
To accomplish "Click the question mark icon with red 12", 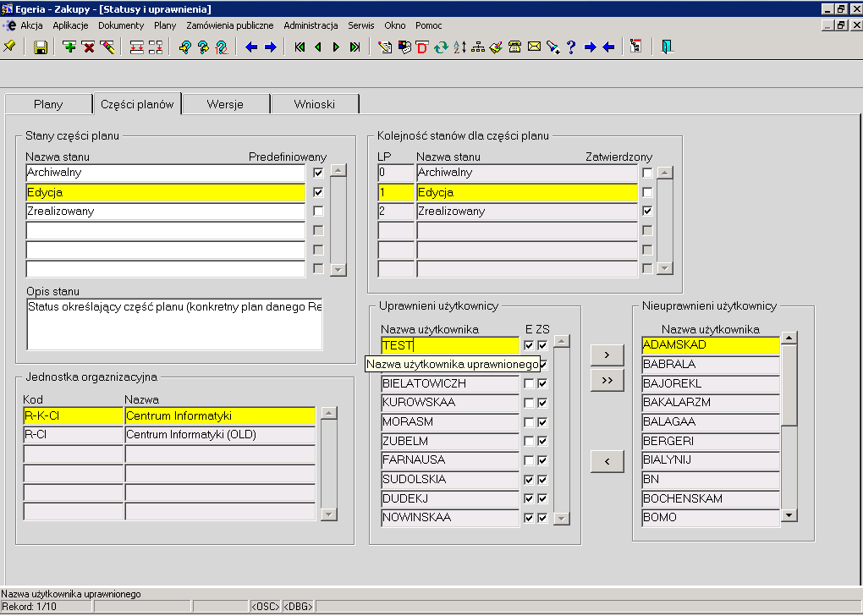I will [x=222, y=47].
